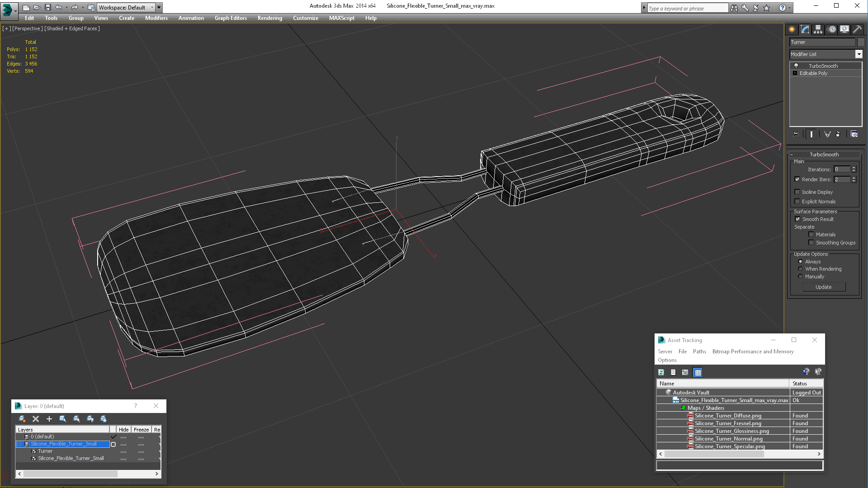Click Remove modifier from stack trash icon
The width and height of the screenshot is (868, 488).
pyautogui.click(x=838, y=134)
